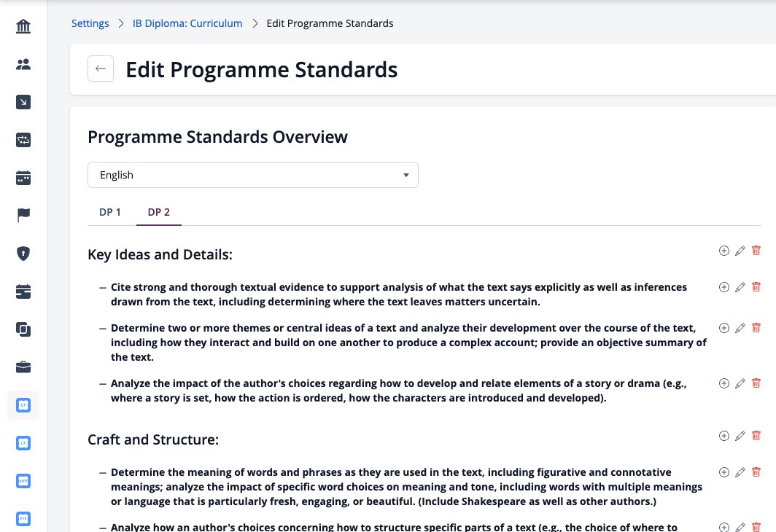The width and height of the screenshot is (776, 532).
Task: Switch to the DP 1 tab
Action: pos(110,212)
